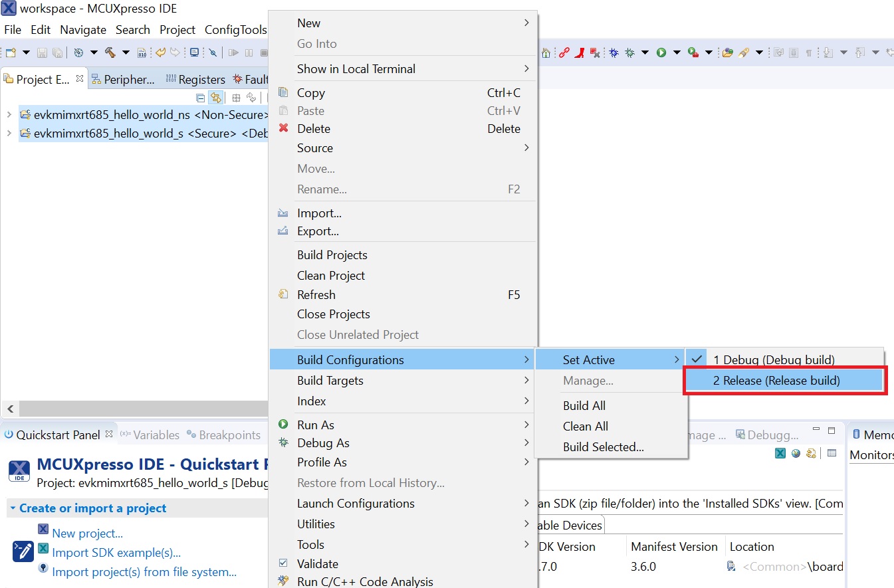Screen dimensions: 894x588
Task: Click the Import SDK example(s)... link
Action: tap(116, 552)
